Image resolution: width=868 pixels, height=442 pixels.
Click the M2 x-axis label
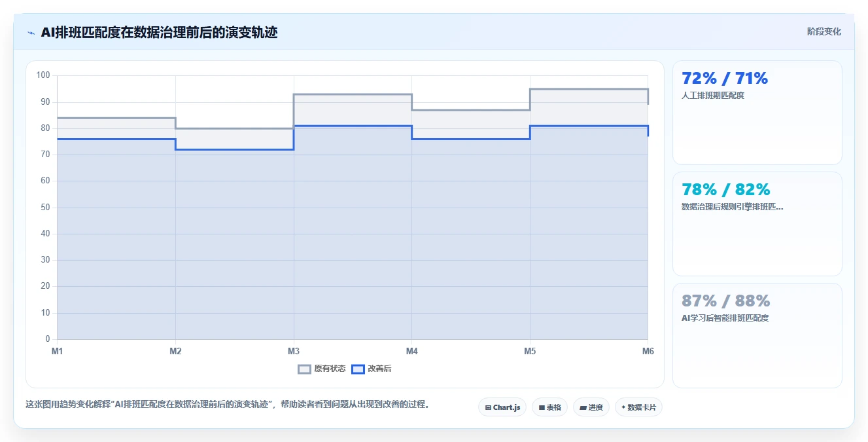coord(175,352)
